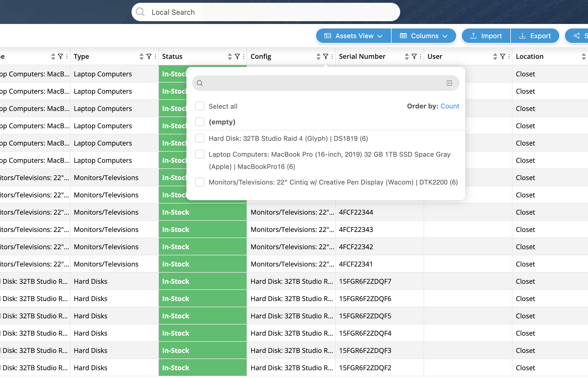The image size is (588, 378).
Task: Click the share icon at the top right
Action: 576,36
